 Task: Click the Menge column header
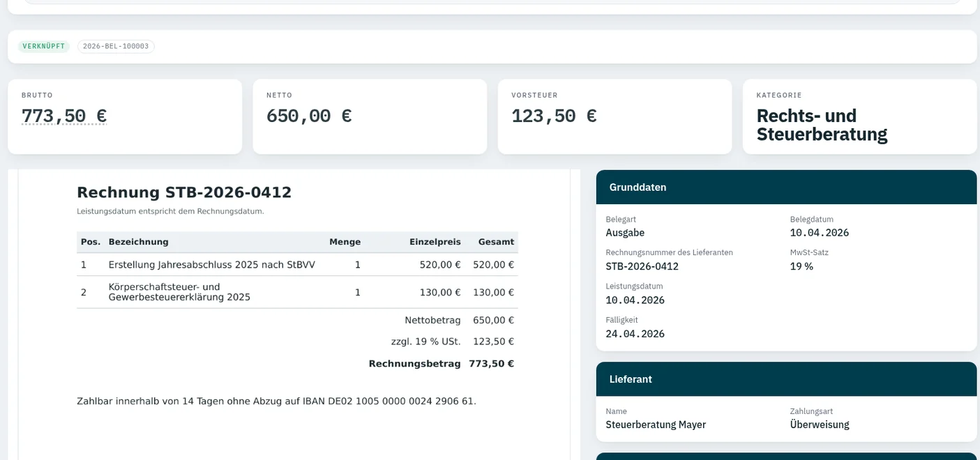coord(345,242)
